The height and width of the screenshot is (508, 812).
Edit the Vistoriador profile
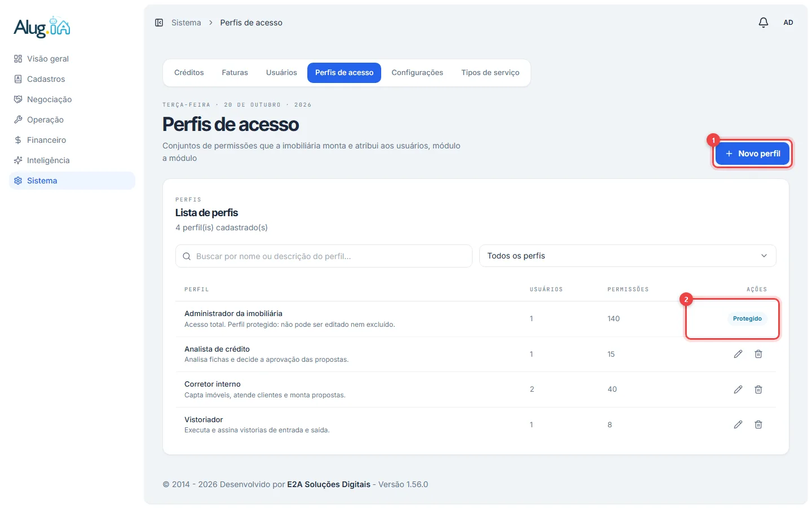click(738, 424)
